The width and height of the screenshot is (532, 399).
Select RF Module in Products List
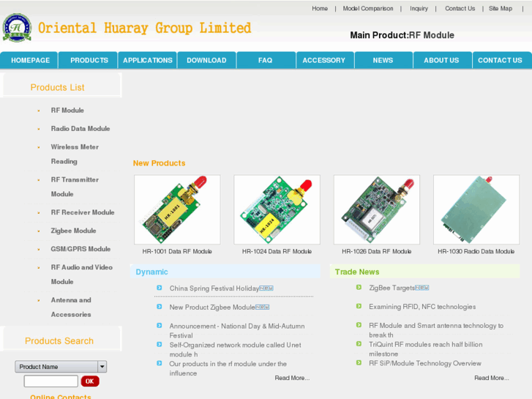tap(67, 110)
